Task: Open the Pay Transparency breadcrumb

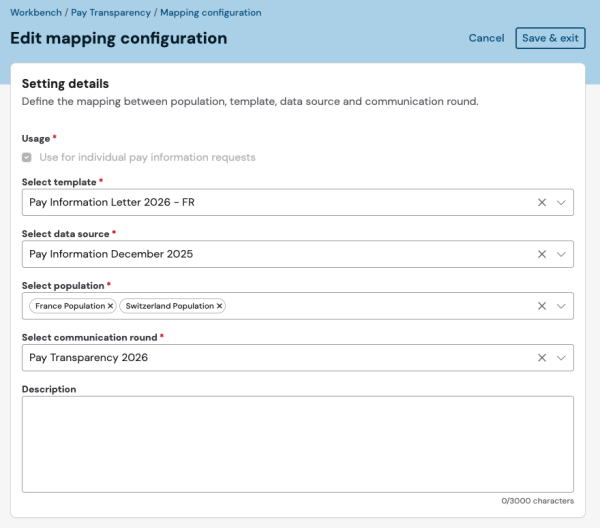Action: point(111,13)
